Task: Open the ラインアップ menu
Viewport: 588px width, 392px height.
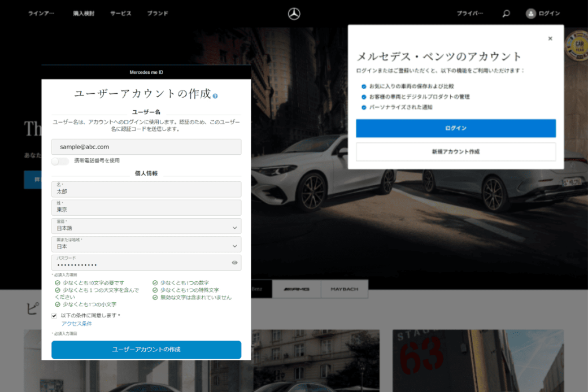Action: point(41,14)
